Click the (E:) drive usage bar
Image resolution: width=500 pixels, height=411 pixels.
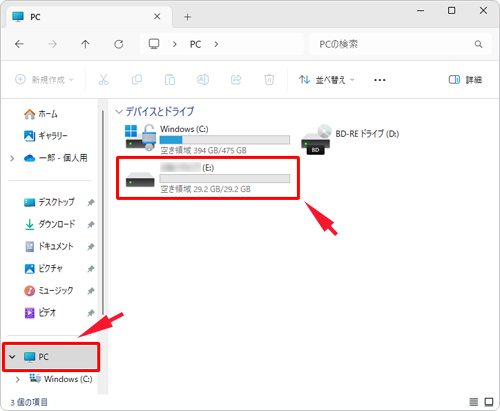pyautogui.click(x=225, y=178)
